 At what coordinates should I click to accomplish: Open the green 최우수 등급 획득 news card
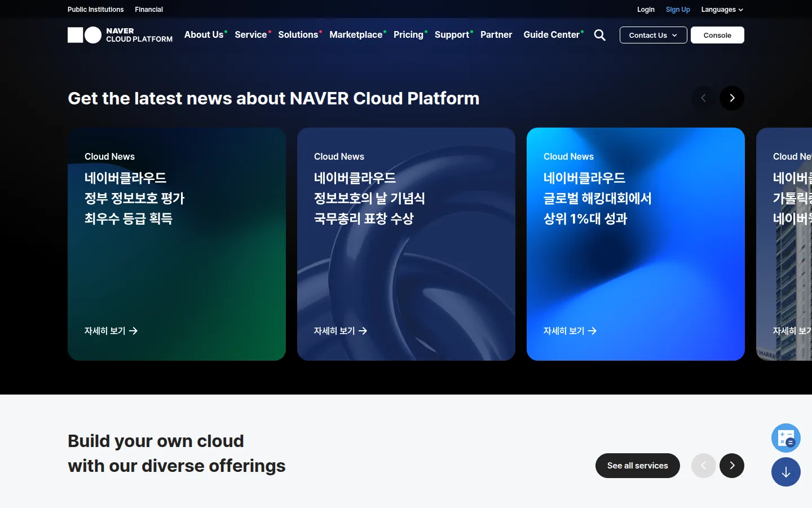click(176, 244)
